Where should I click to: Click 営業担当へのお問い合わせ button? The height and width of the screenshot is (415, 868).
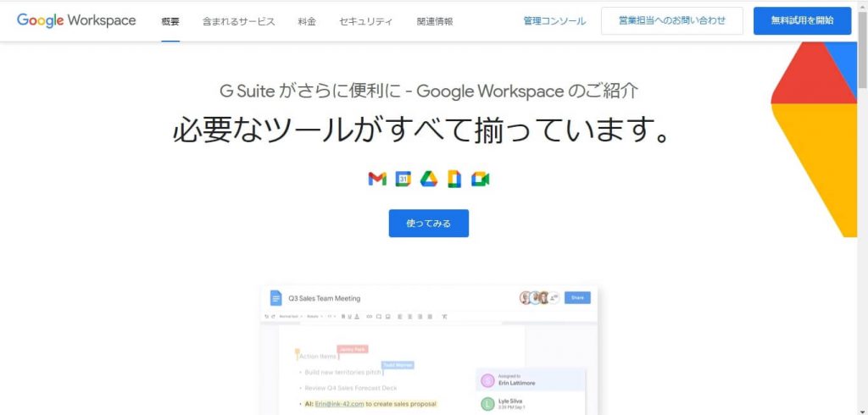coord(672,21)
